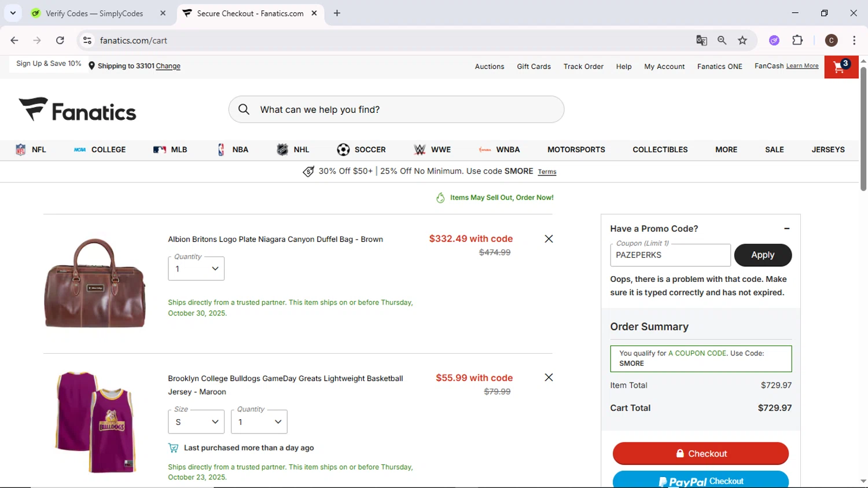Click the coupon code input field
The image size is (868, 488).
click(670, 255)
